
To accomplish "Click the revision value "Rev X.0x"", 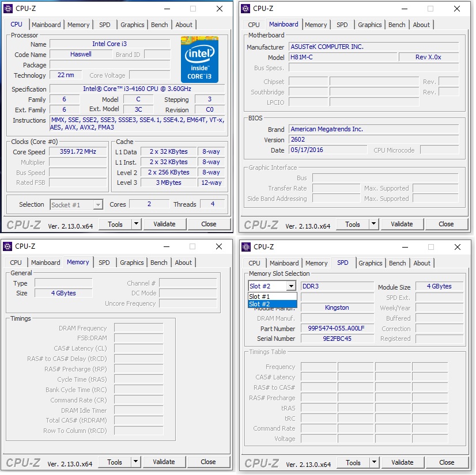I will coord(428,57).
